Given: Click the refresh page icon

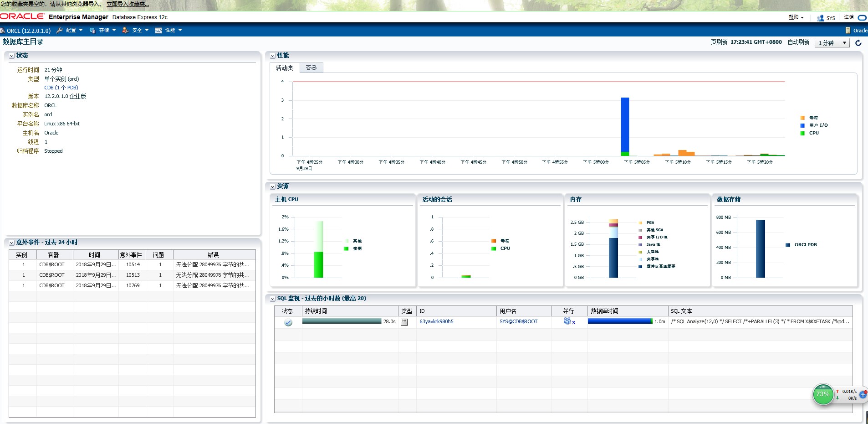Looking at the screenshot, I should coord(858,43).
